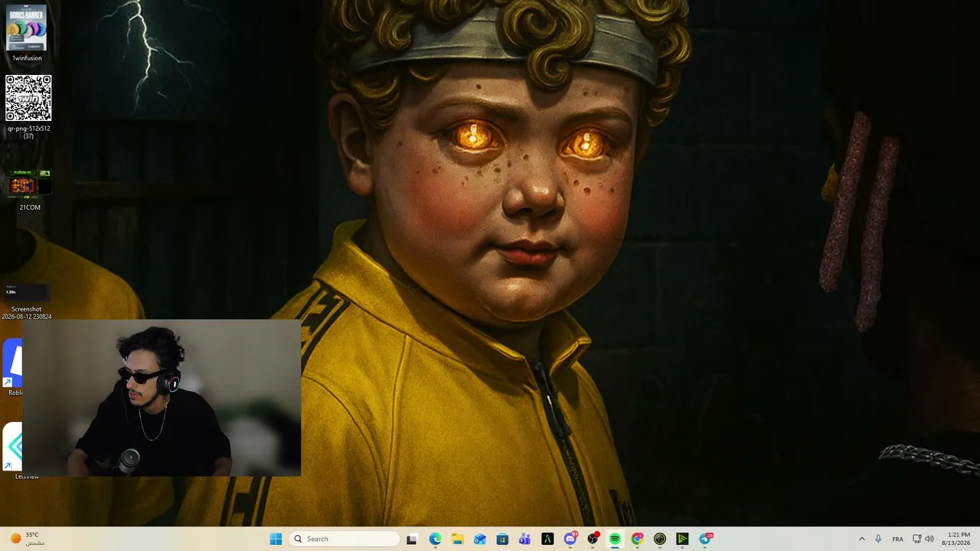Open Task View from the taskbar

click(412, 539)
